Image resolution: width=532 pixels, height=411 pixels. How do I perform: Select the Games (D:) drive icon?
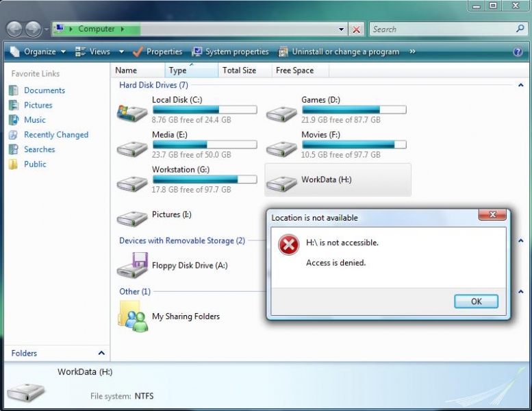281,112
